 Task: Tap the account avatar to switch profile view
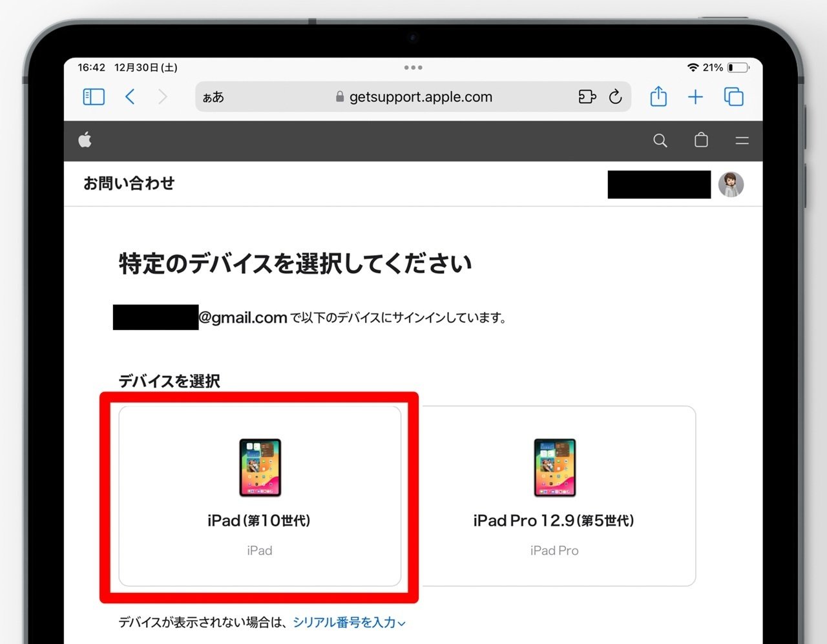click(731, 184)
